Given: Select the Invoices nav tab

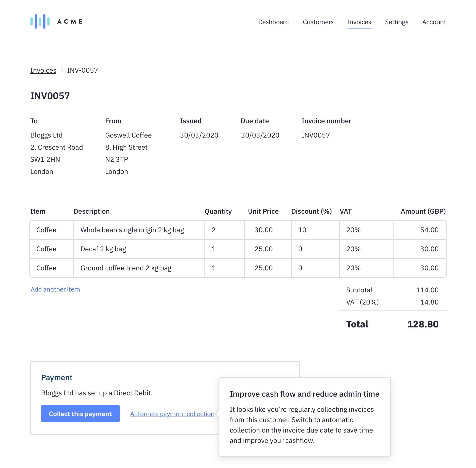Looking at the screenshot, I should (x=359, y=22).
